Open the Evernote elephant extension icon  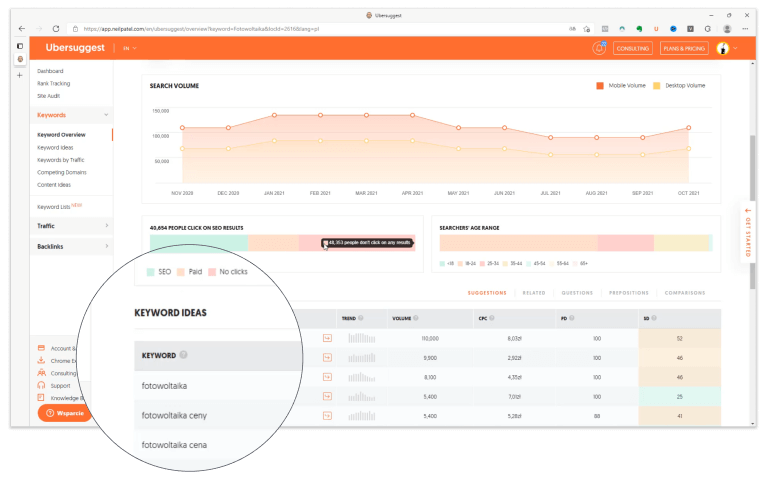(639, 29)
